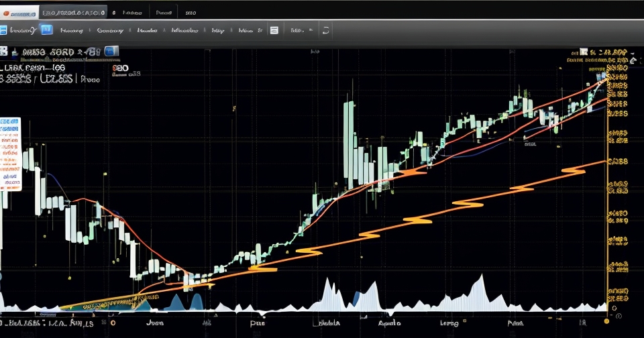Click the blue icon beside the chart symbol title
This screenshot has width=644, height=338.
(111, 51)
